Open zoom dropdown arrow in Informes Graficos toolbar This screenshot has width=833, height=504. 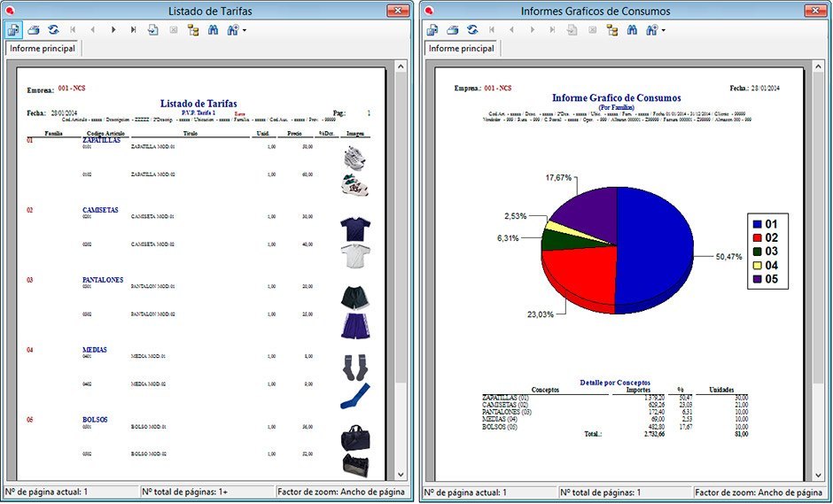point(663,30)
